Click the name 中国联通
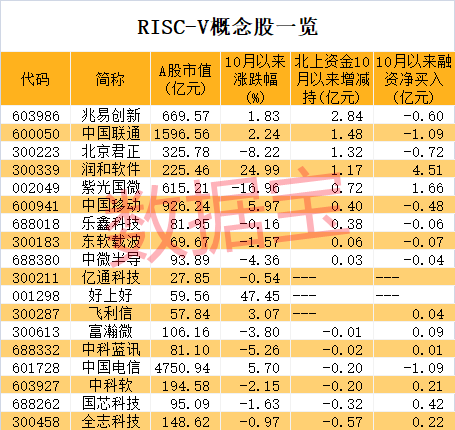 (x=111, y=133)
